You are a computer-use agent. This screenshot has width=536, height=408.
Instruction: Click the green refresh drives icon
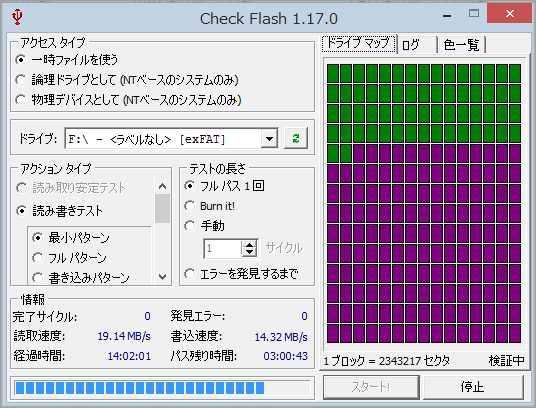tap(296, 138)
